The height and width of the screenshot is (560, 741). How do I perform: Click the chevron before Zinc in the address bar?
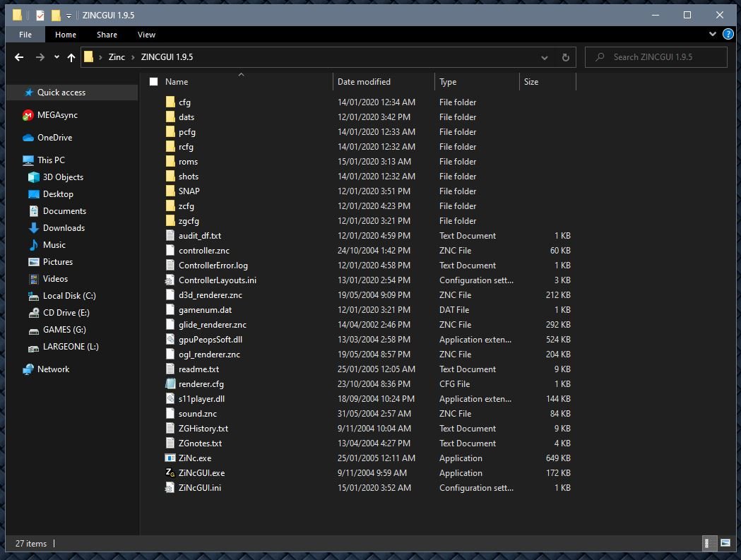point(100,57)
